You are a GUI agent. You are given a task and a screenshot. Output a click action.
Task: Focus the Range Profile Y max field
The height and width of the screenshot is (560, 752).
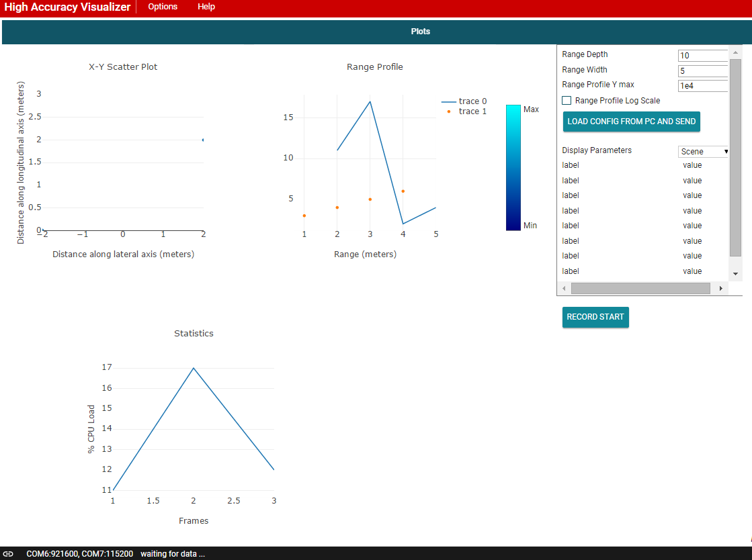(703, 86)
